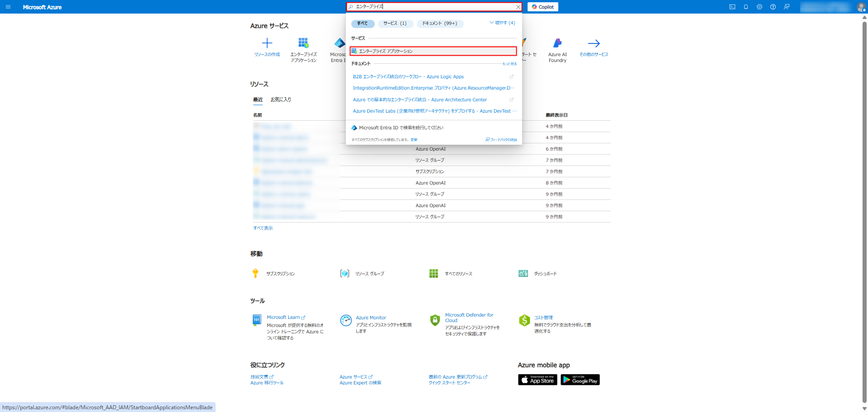Open エンタープライズ アプリケーション search result
This screenshot has width=868, height=412.
pos(433,51)
